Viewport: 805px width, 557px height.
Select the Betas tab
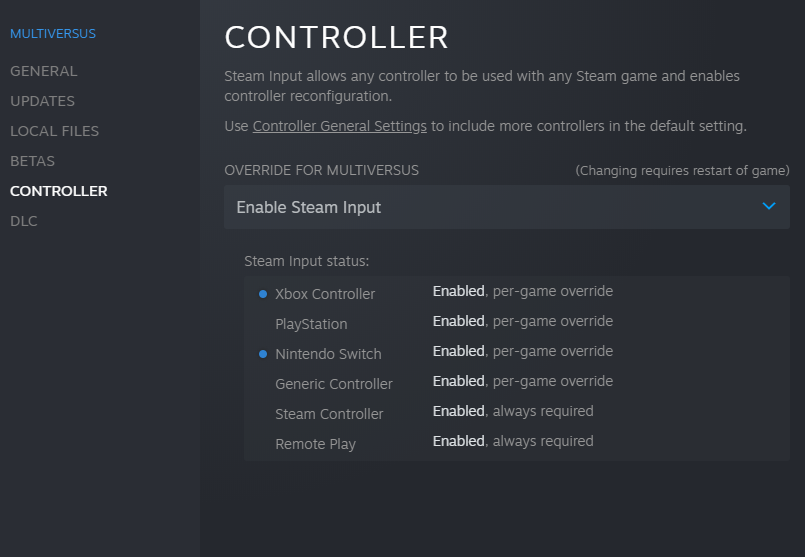point(32,161)
